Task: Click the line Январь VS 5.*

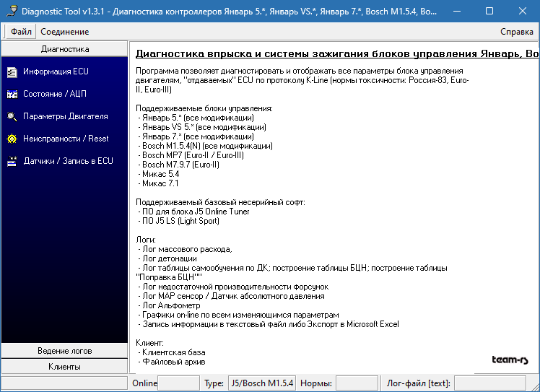Action: (202, 127)
